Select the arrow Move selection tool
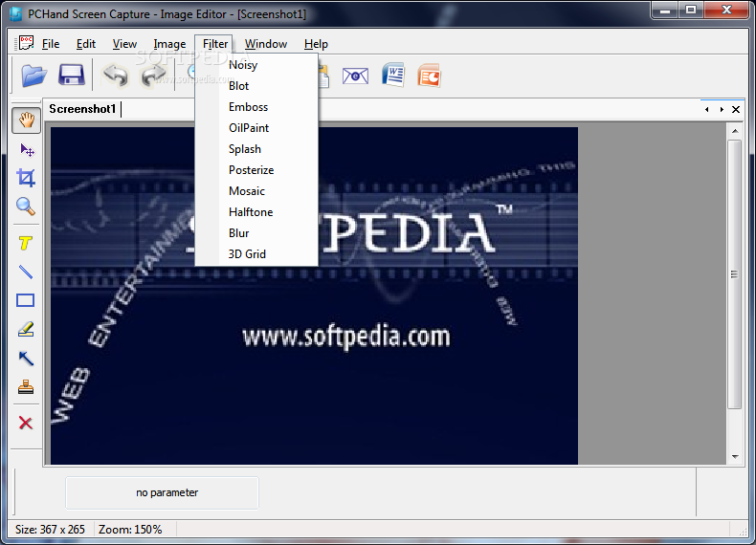Viewport: 756px width, 545px height. click(x=27, y=150)
